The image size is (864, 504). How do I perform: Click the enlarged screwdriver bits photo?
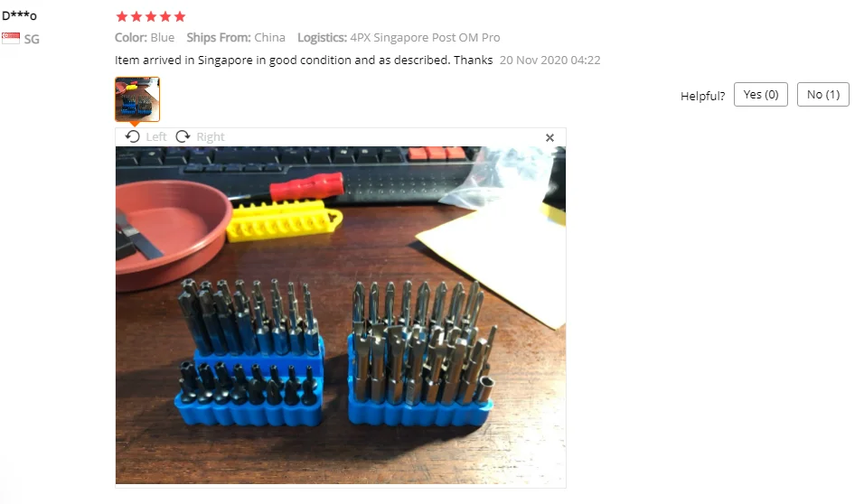341,315
